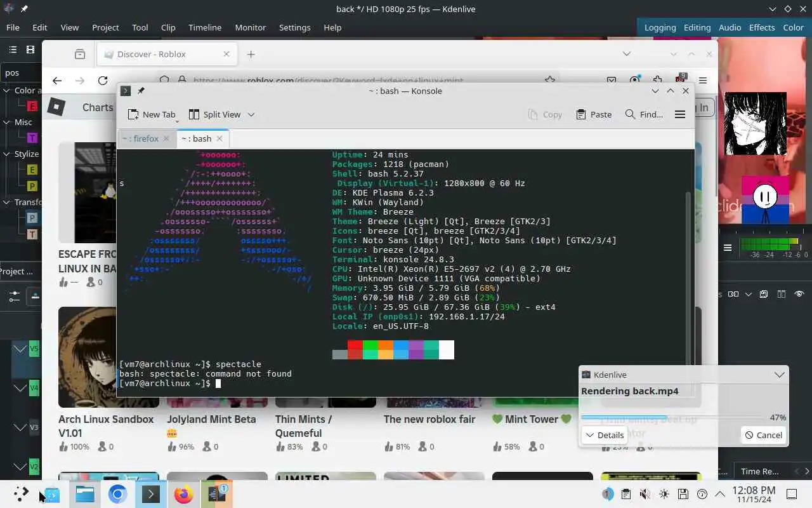The height and width of the screenshot is (508, 812).
Task: Click Split View in Konsole toolbar
Action: pos(215,114)
